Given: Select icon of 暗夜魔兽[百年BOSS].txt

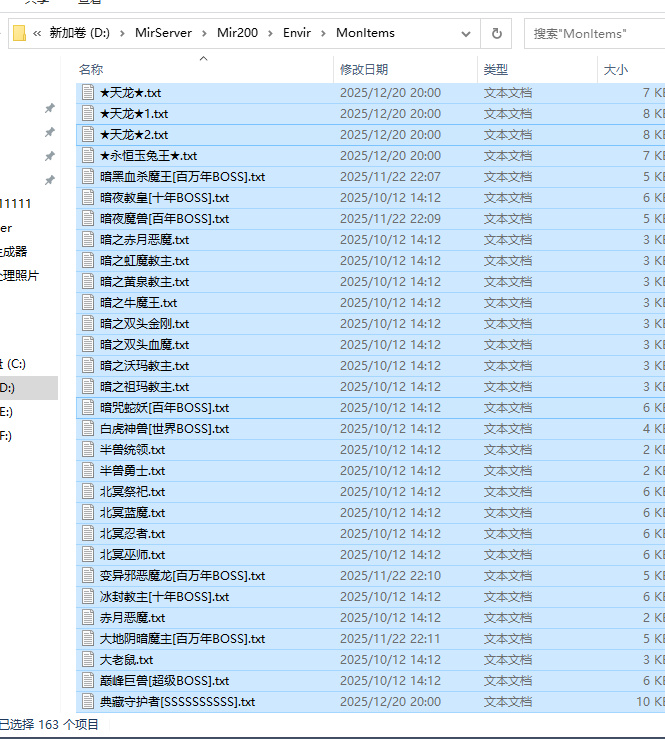Looking at the screenshot, I should coord(88,219).
